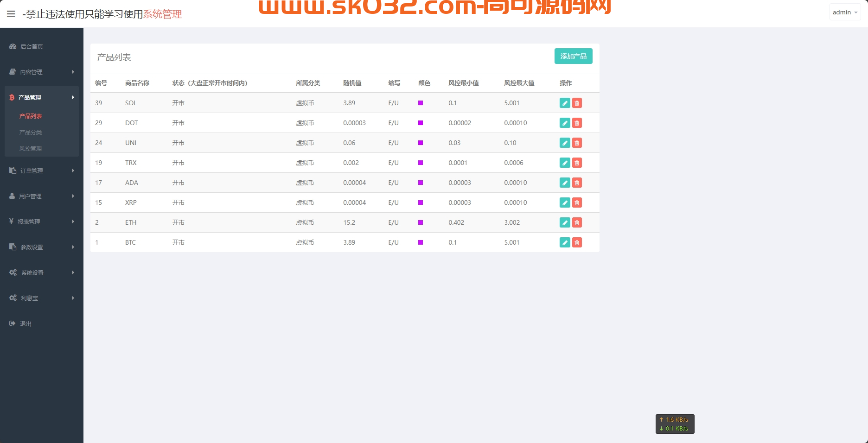Screen dimensions: 868x443
Task: Open the admin user dropdown
Action: (x=845, y=13)
